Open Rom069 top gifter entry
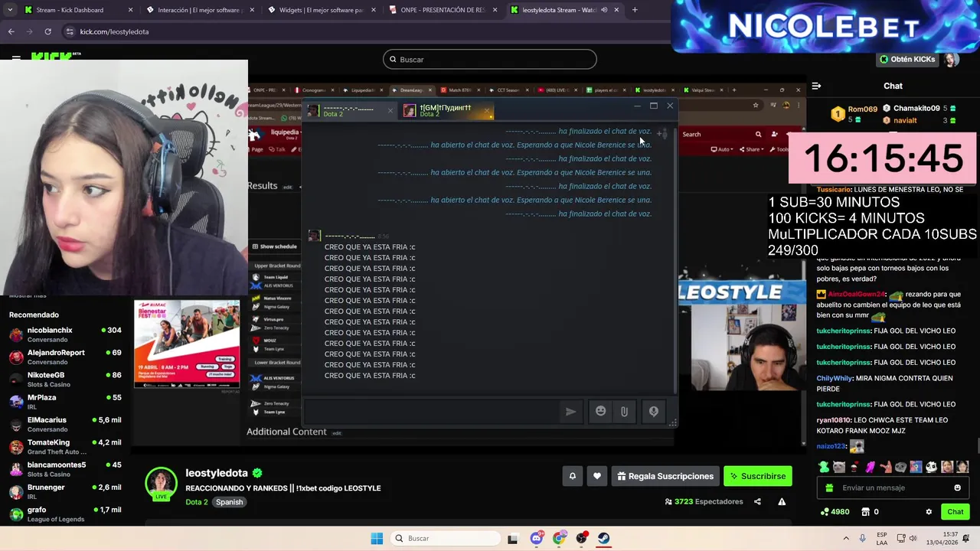Screen dimensions: 980x551 coord(855,114)
